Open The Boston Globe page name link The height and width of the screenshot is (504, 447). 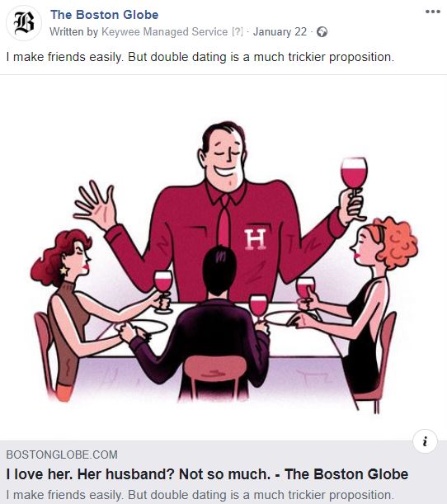tap(105, 15)
